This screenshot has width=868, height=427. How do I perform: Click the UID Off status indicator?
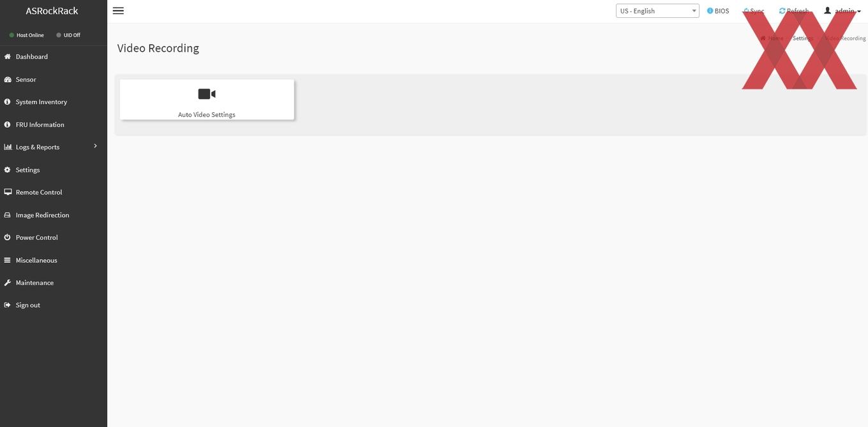[x=68, y=35]
